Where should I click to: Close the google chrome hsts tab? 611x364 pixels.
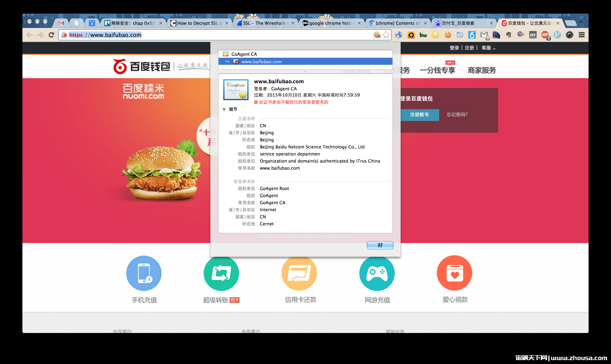[x=359, y=23]
